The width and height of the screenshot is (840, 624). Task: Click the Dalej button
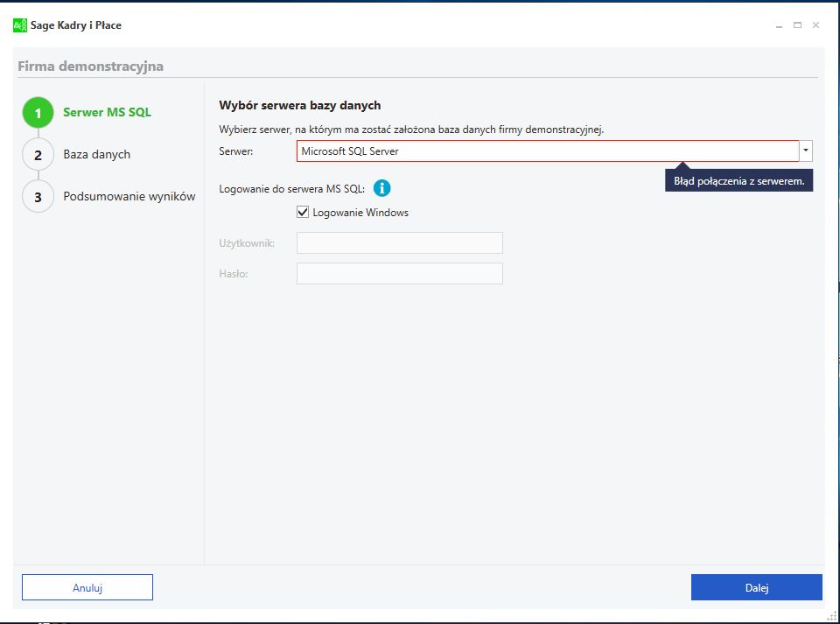756,587
